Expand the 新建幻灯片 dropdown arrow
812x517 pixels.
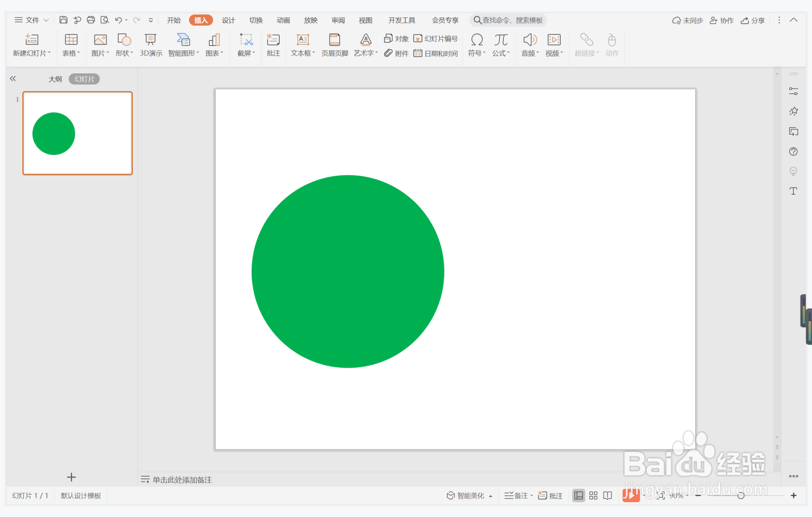pos(49,53)
